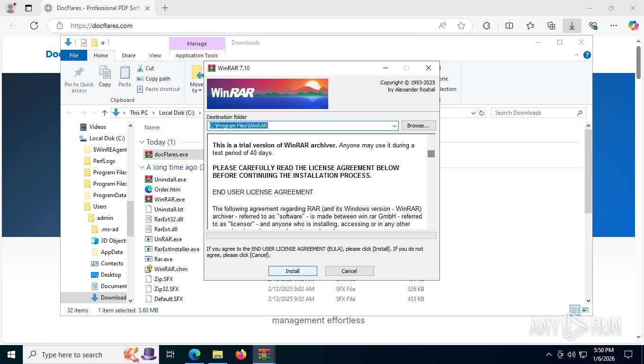The height and width of the screenshot is (364, 644).
Task: Select RarExtInstaller.exe file
Action: click(x=177, y=249)
